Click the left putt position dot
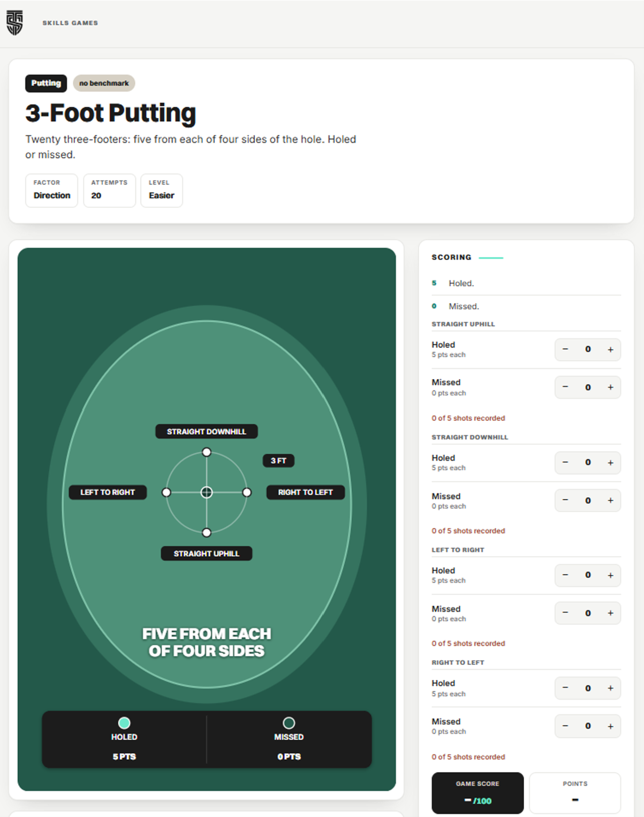This screenshot has width=644, height=817. point(166,493)
